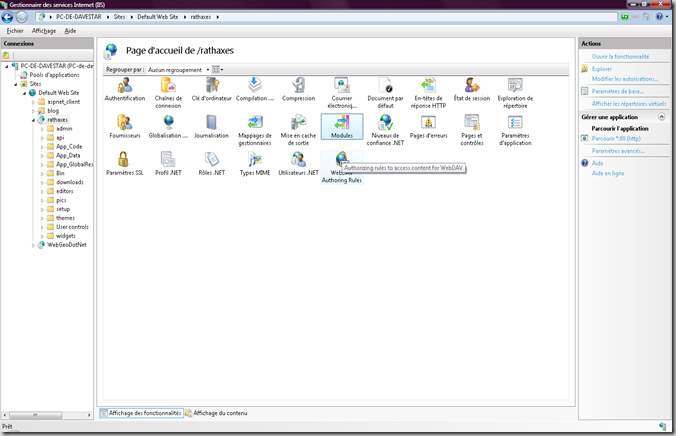Open the Regrouper par dropdown
Viewport: 676px width, 436px height.
pos(178,70)
